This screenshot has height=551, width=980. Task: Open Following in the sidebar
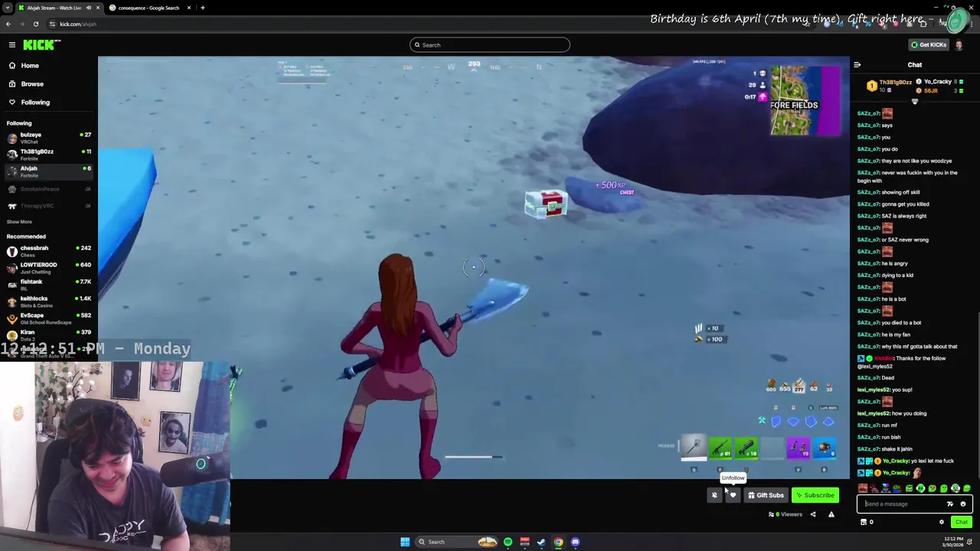point(35,103)
